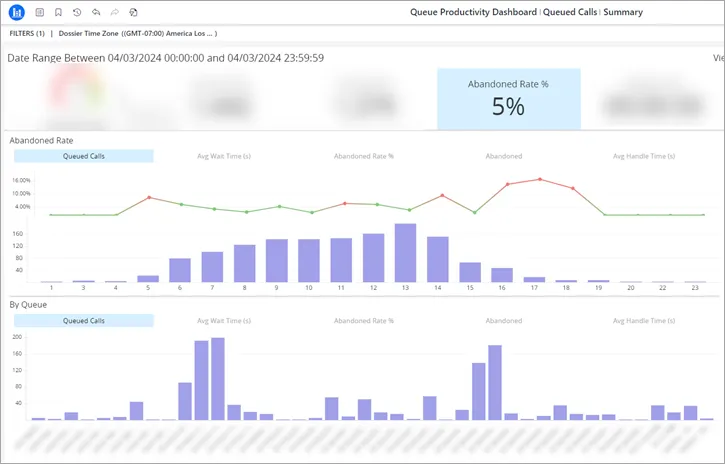Screen dimensions: 725x464
Task: Switch Abandoned Rate section to Avg Wait Time (s)
Action: tap(224, 156)
